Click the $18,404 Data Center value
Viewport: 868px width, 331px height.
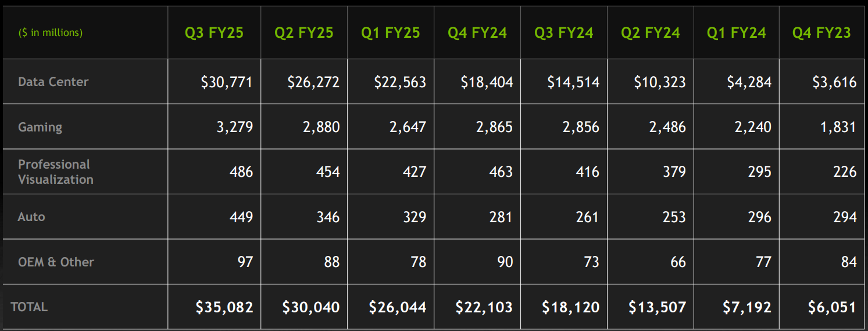[x=487, y=82]
